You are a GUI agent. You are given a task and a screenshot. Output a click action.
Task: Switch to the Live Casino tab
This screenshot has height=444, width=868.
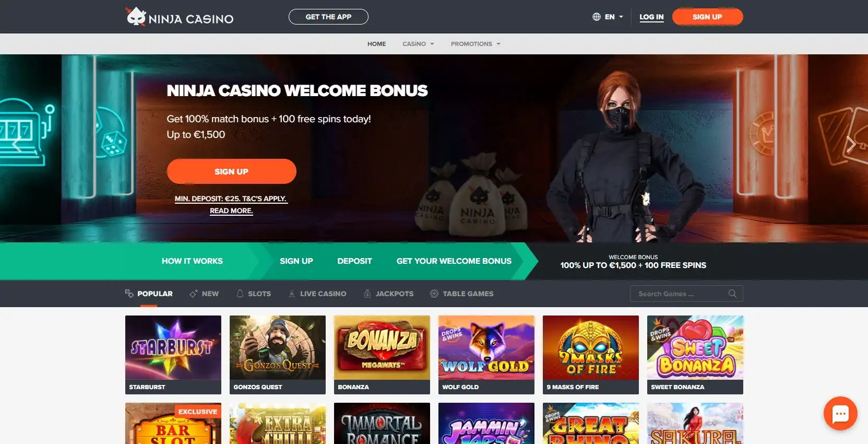(x=317, y=294)
